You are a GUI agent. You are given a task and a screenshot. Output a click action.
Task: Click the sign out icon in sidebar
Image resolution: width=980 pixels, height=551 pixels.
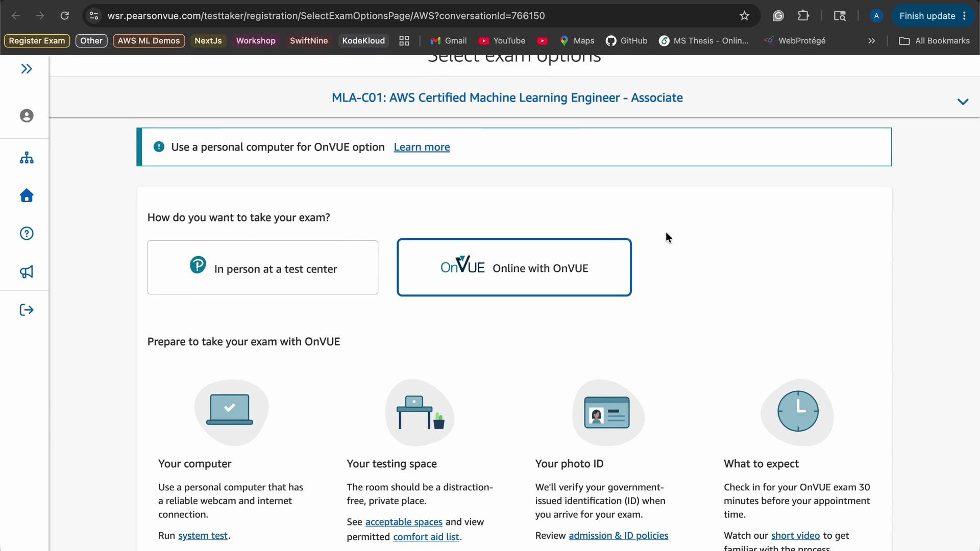click(27, 310)
